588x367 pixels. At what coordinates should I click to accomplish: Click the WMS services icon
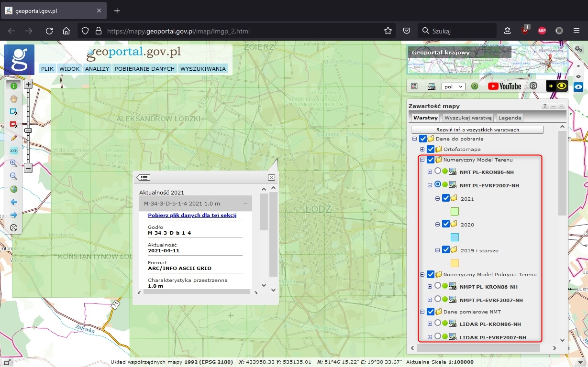[432, 86]
